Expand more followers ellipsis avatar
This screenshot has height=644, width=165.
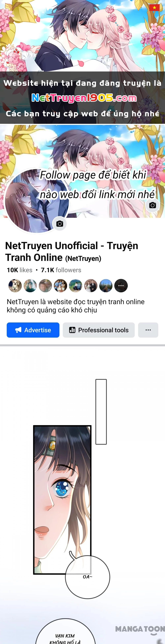[x=121, y=286]
